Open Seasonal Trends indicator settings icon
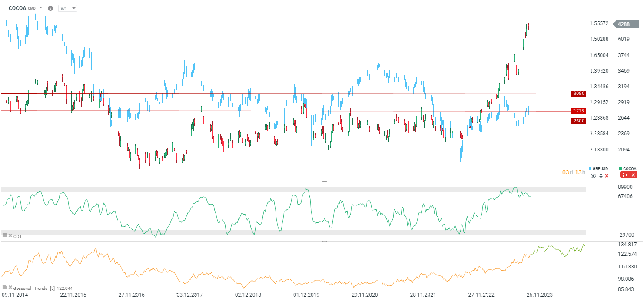 tap(5, 287)
